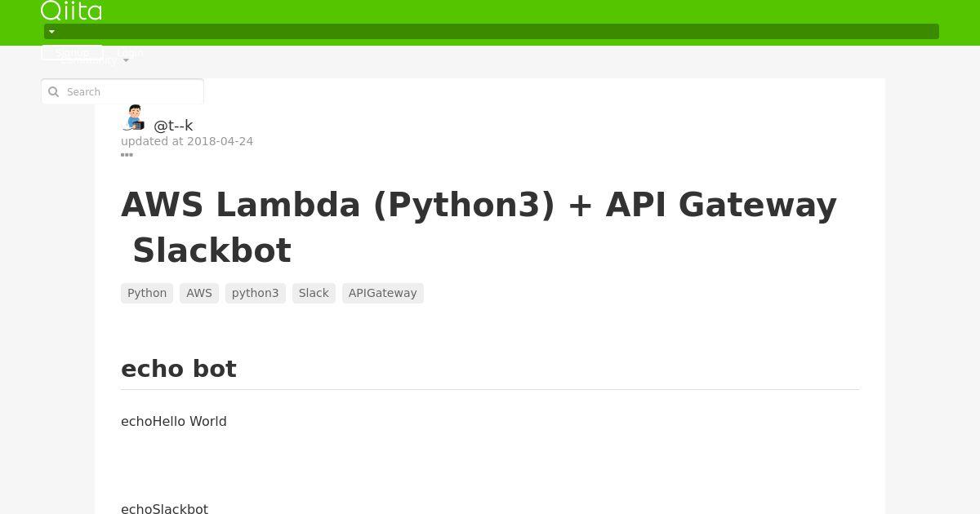Image resolution: width=980 pixels, height=514 pixels.
Task: Click the echoHello World paragraph text
Action: tap(174, 421)
